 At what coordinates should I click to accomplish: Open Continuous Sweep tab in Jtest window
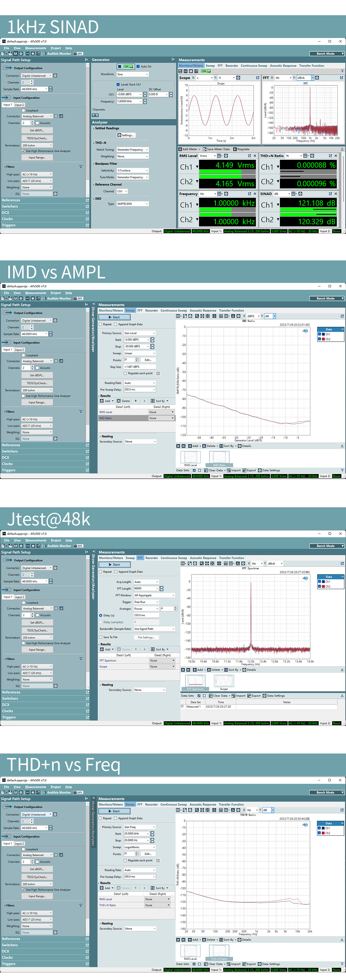pyautogui.click(x=174, y=558)
